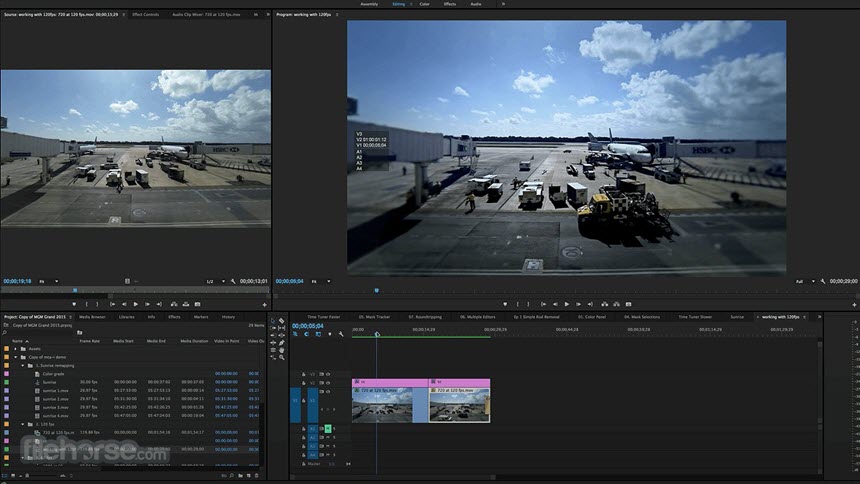Toggle lock on V2 track

pyautogui.click(x=303, y=383)
